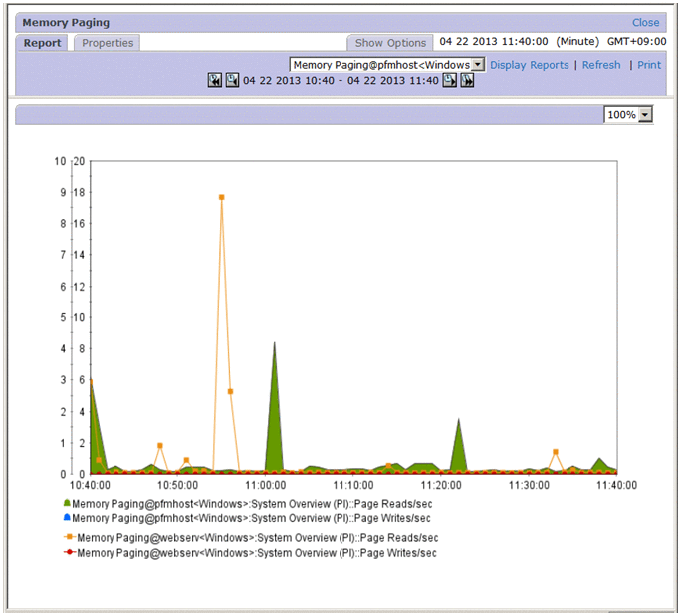Click the green pfmhost Page Reads legend marker

[x=67, y=504]
